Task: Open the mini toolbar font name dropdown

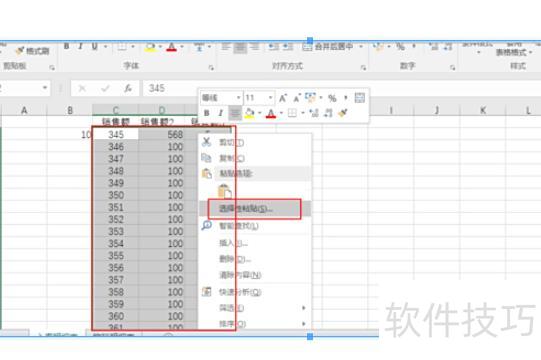Action: click(x=238, y=98)
